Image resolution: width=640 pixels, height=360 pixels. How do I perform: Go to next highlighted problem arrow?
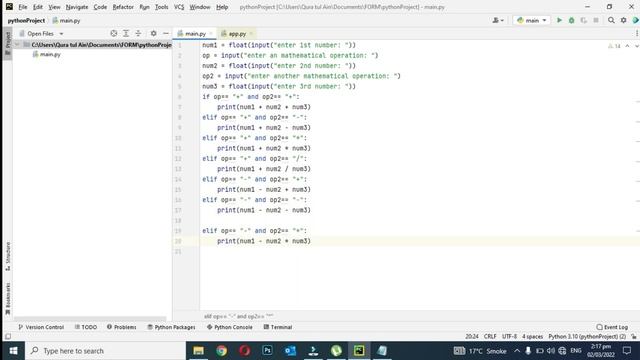pos(636,46)
